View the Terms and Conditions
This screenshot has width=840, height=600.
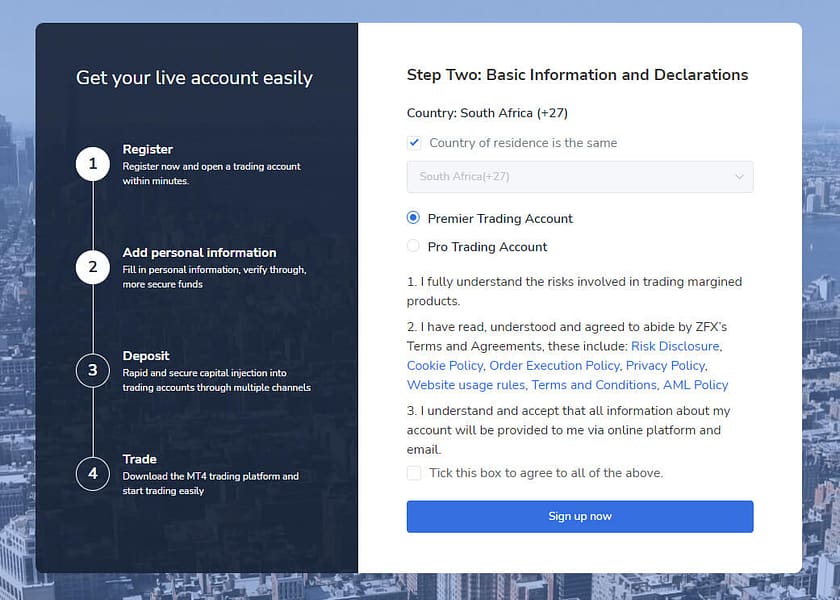(x=593, y=385)
